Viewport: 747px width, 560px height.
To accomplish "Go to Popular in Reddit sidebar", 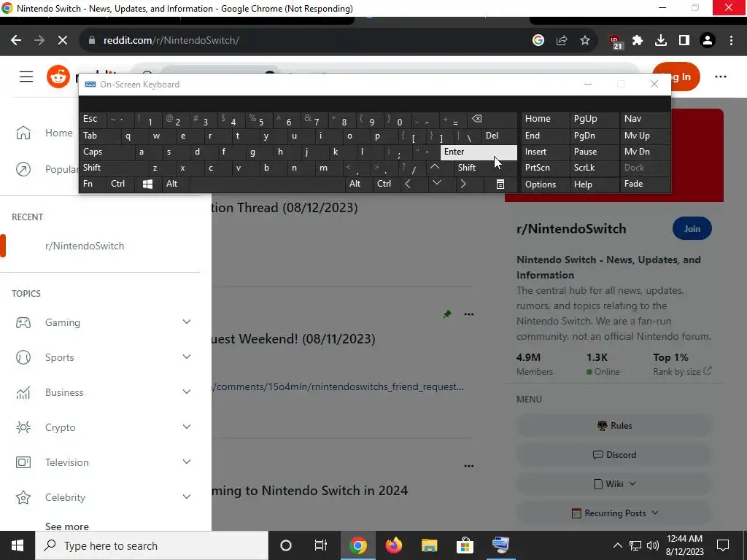I will [100, 169].
